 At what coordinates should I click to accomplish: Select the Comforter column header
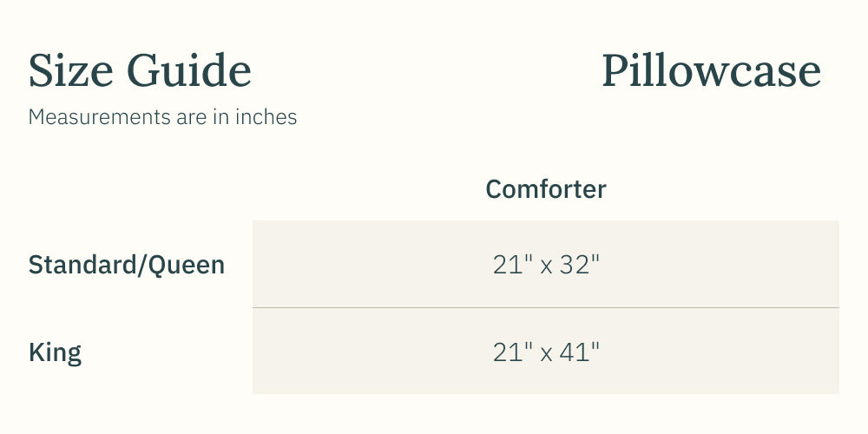pos(546,189)
